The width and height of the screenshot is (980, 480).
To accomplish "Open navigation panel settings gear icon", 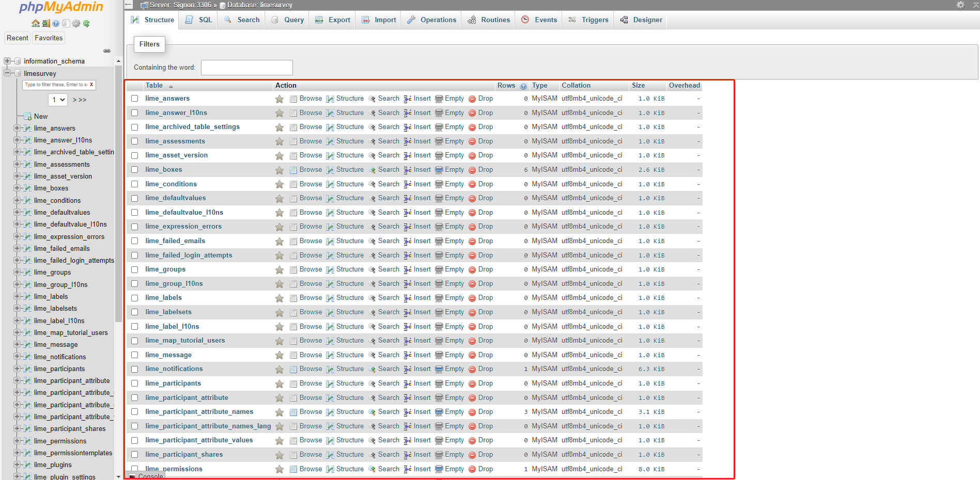I will 76,23.
